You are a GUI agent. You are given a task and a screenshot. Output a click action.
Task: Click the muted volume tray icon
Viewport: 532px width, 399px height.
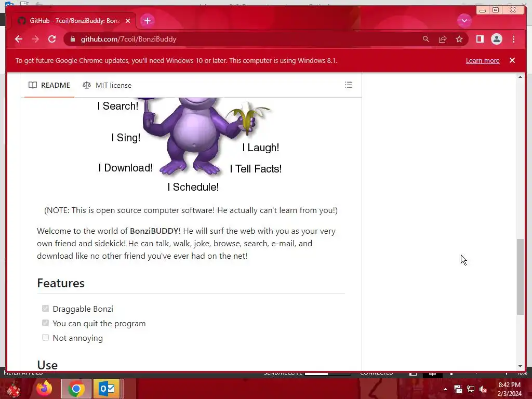pos(483,389)
